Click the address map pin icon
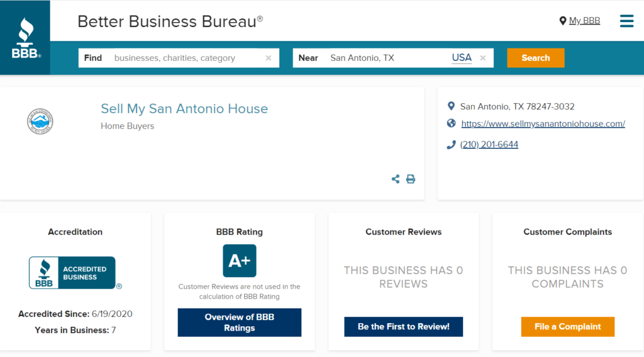 [x=451, y=106]
